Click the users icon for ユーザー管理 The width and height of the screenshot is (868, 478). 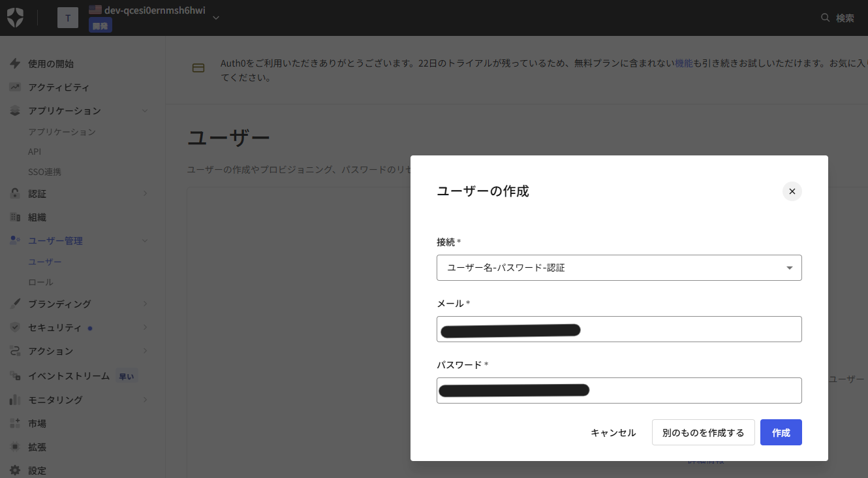15,240
